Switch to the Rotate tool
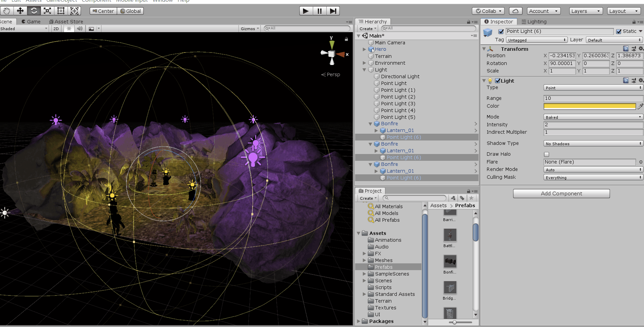The image size is (644, 327). [33, 11]
